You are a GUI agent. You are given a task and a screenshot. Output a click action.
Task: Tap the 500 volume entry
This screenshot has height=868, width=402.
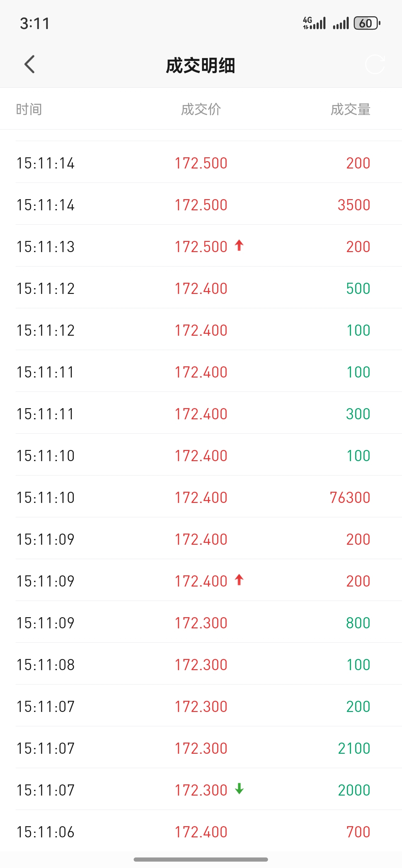pos(358,289)
